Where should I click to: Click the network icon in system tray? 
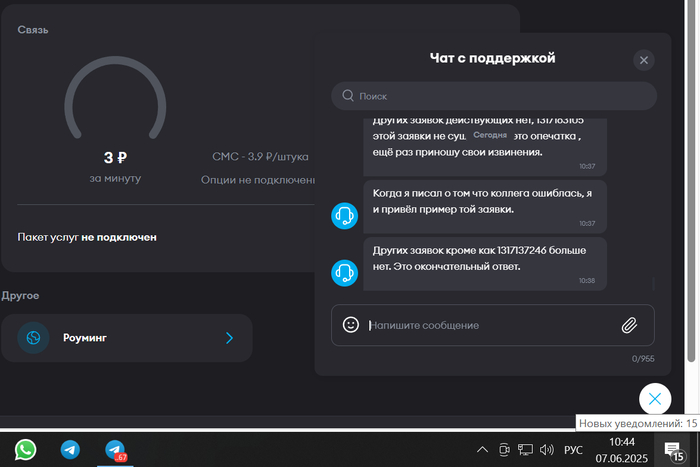(525, 450)
